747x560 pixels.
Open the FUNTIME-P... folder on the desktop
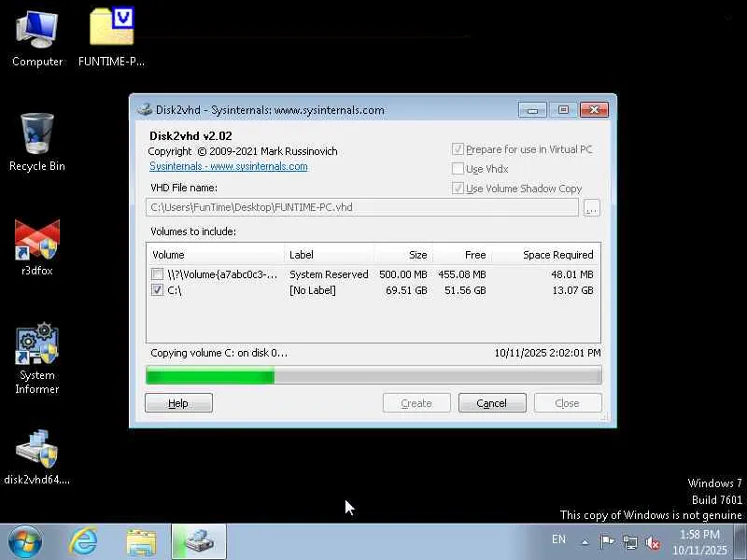[x=111, y=38]
